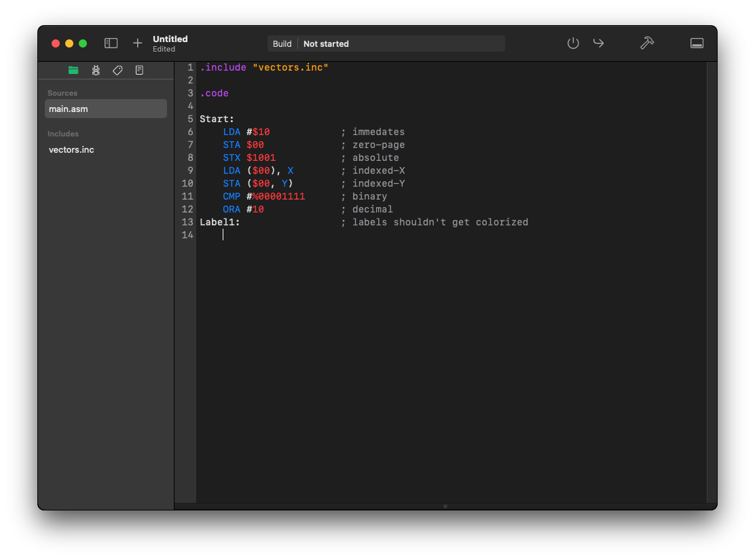Open the tag symbols navigator
Image resolution: width=755 pixels, height=560 pixels.
tap(117, 70)
